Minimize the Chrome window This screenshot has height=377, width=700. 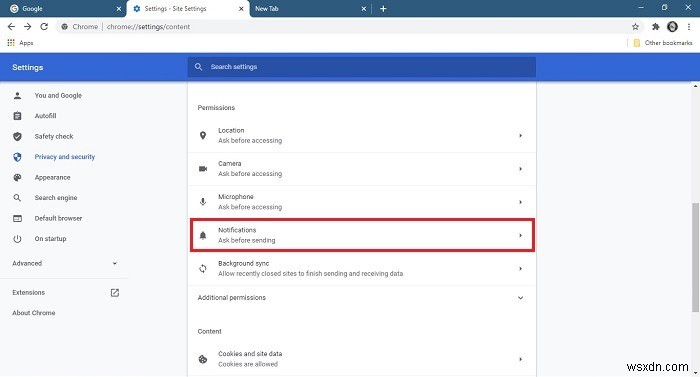tap(641, 8)
